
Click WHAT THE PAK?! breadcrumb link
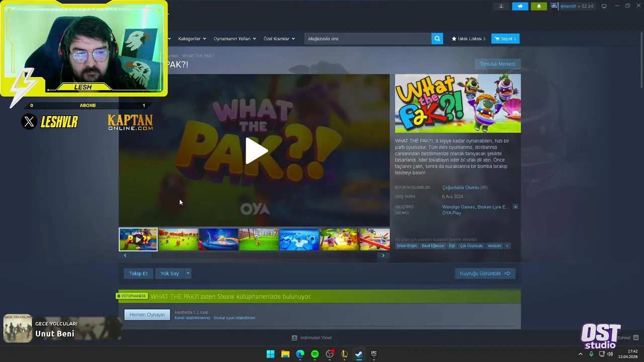198,56
